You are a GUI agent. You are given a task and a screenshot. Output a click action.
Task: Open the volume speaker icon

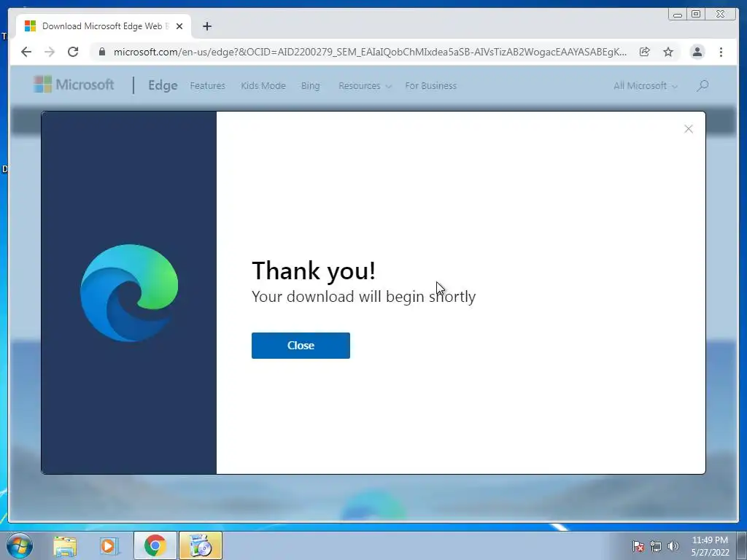[x=673, y=546]
